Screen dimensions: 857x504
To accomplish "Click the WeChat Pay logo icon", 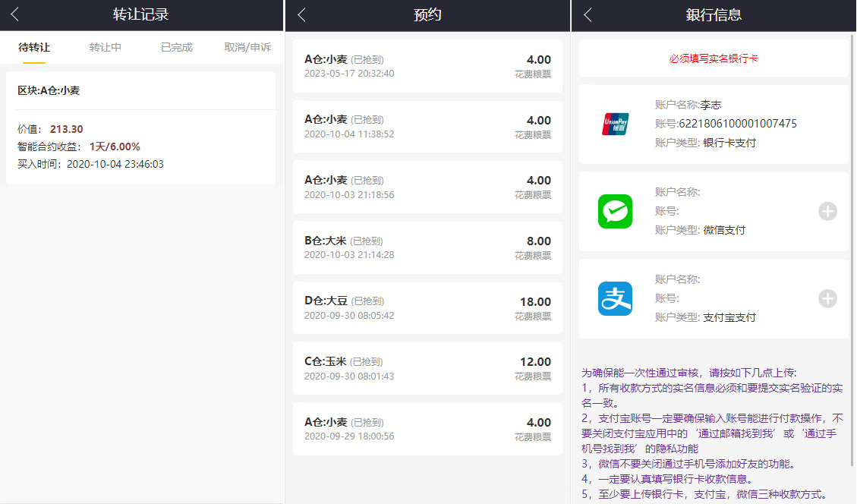I will tap(615, 211).
